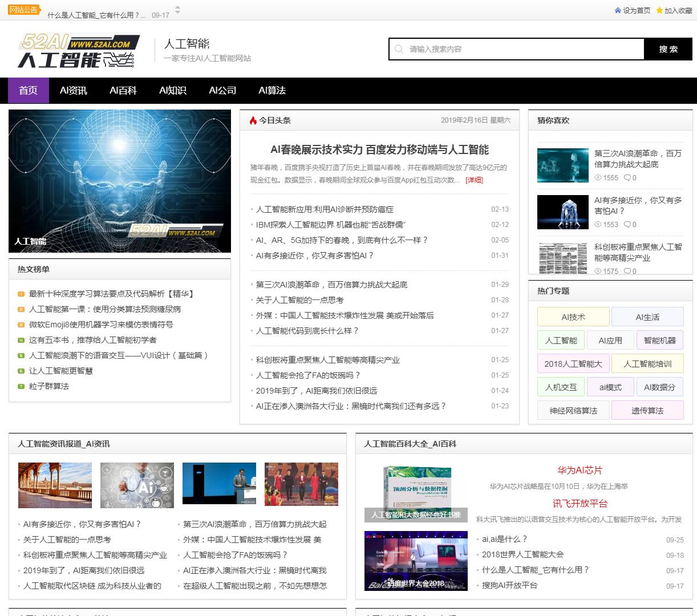Open the AI资讯 navigation tab
The width and height of the screenshot is (697, 616).
pyautogui.click(x=74, y=90)
